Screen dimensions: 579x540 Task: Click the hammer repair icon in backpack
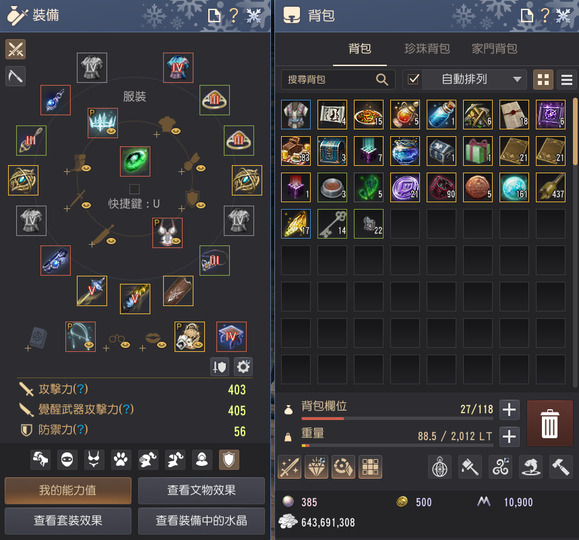pos(561,467)
